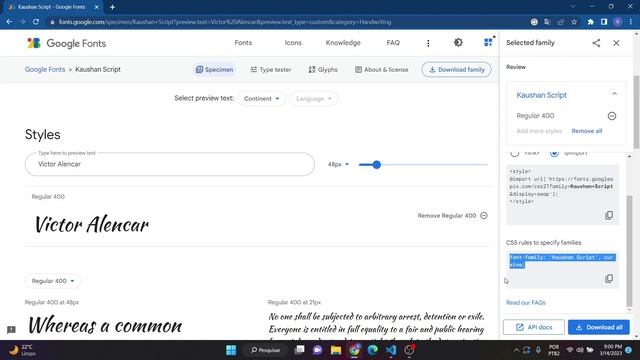The image size is (640, 360).
Task: Copy the @import style code
Action: pos(609,215)
